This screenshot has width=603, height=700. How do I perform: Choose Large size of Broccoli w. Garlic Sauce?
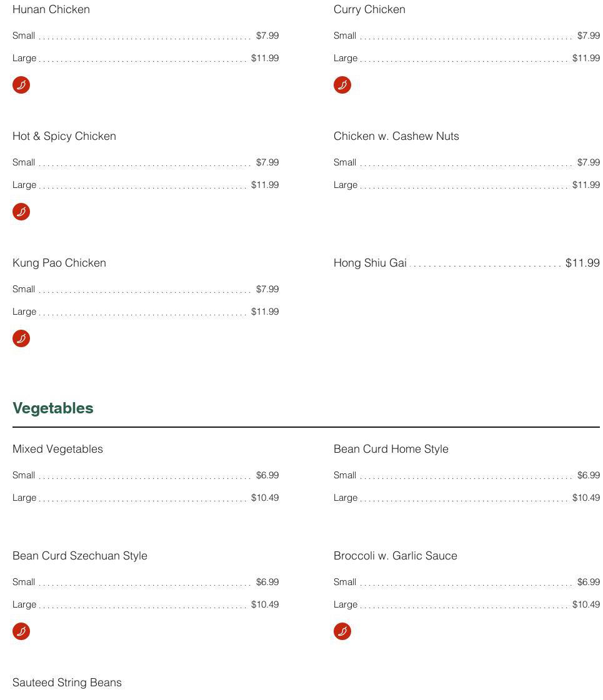346,604
